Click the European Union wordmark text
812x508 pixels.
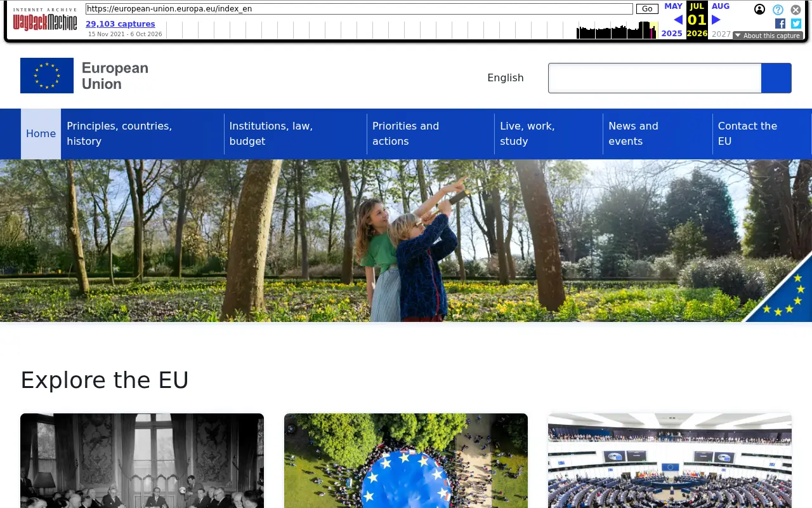click(x=115, y=76)
